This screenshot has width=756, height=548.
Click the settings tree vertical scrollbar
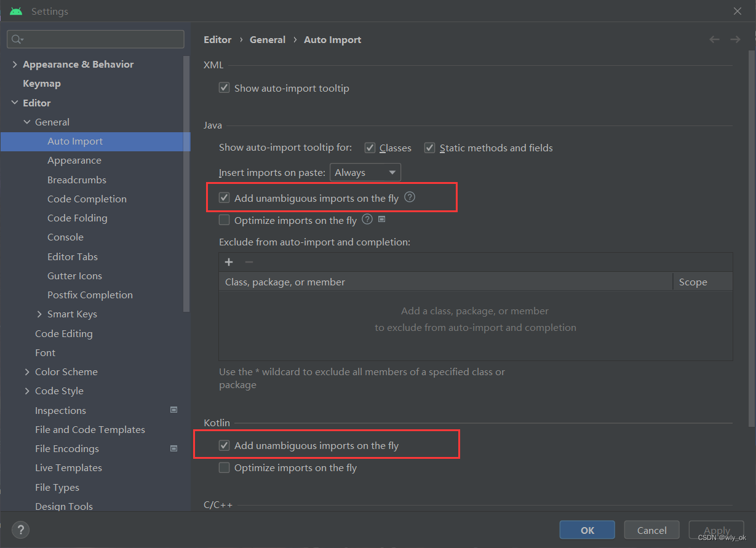[x=187, y=185]
